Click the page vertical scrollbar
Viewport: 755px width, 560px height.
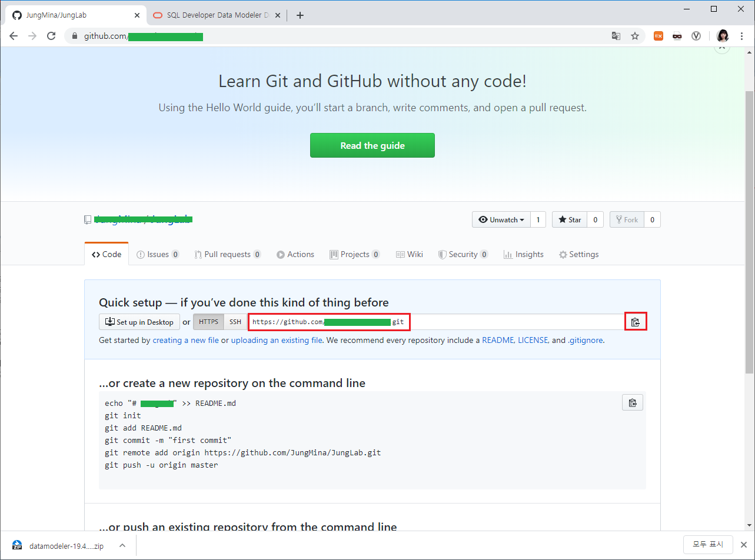(x=749, y=232)
